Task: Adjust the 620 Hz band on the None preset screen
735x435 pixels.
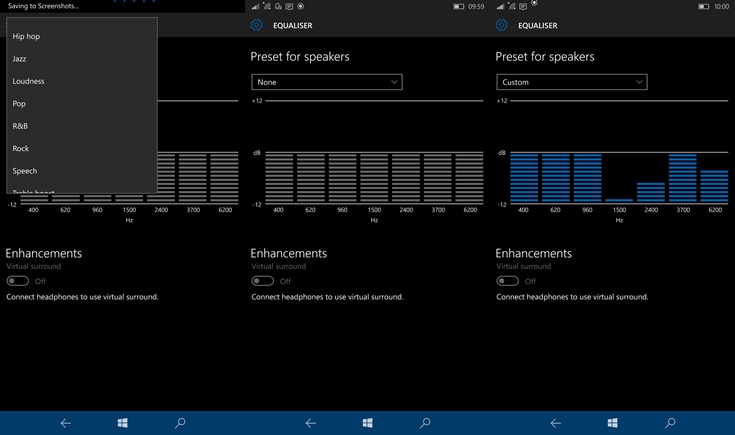Action: click(x=311, y=178)
